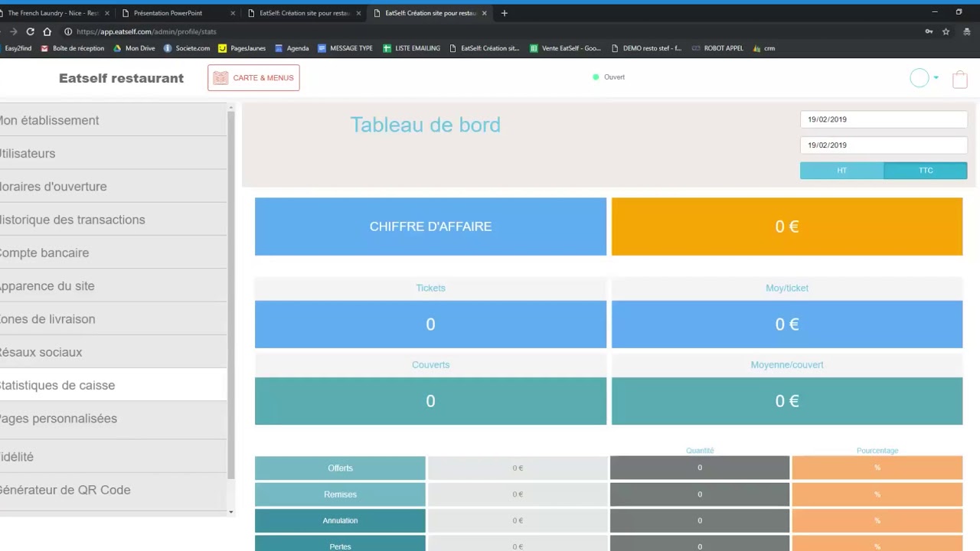Click the start date field 19/02/2019
The width and height of the screenshot is (980, 551).
pos(884,119)
